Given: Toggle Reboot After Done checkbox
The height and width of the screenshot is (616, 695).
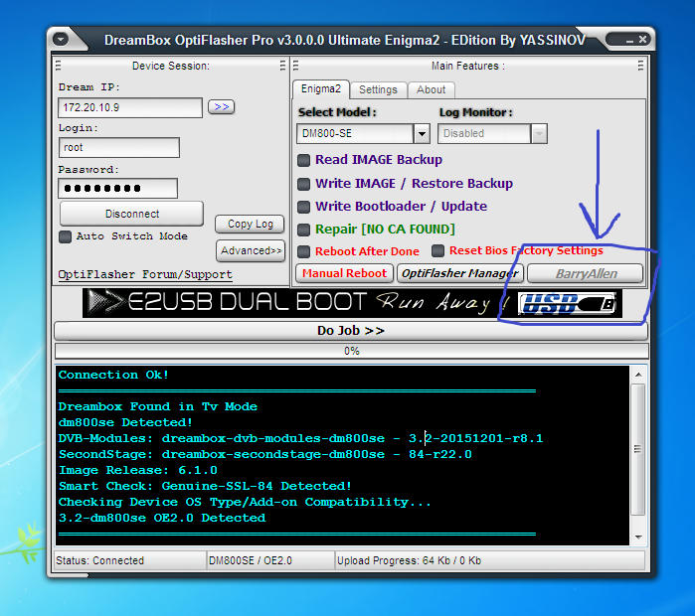Looking at the screenshot, I should (303, 251).
